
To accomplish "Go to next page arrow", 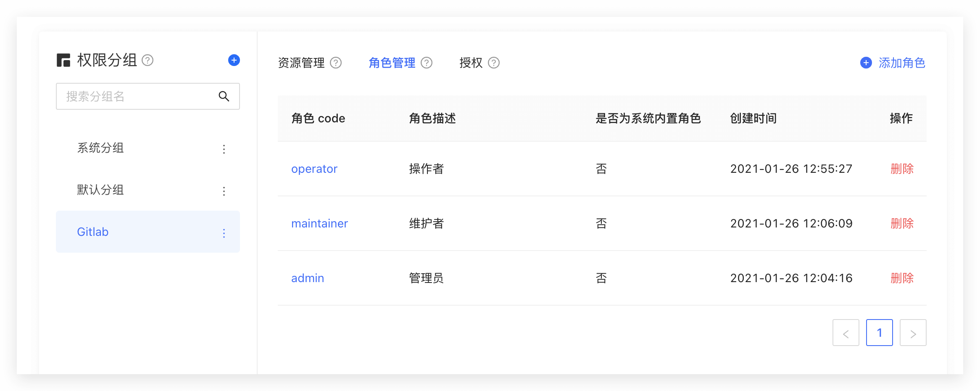I will tap(913, 333).
